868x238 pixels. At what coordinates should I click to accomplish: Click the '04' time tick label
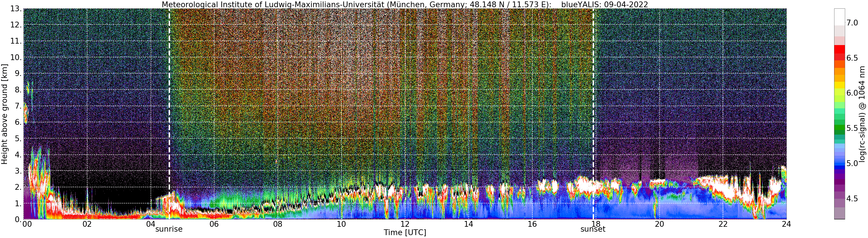(151, 224)
